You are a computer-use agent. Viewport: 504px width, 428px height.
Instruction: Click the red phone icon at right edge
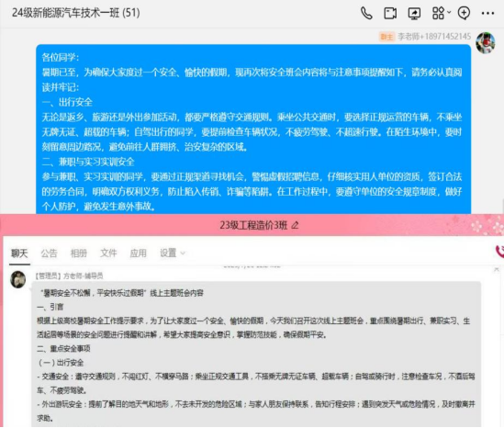[x=500, y=251]
